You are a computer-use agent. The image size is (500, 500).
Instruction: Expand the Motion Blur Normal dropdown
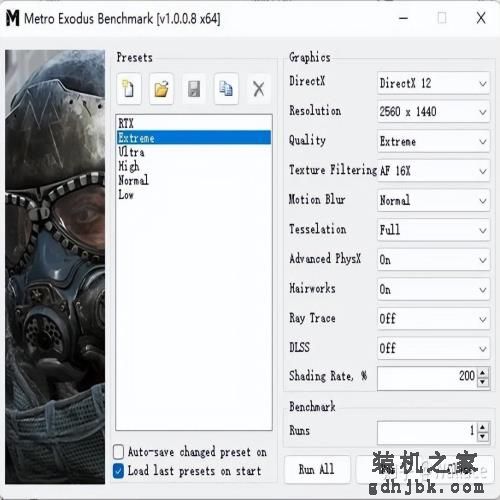[x=433, y=201]
